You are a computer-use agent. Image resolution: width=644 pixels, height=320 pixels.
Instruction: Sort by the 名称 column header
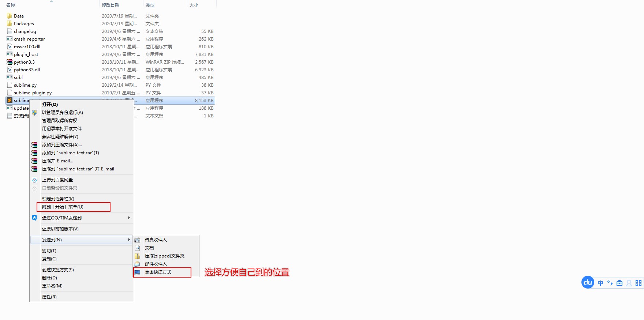tap(52, 5)
